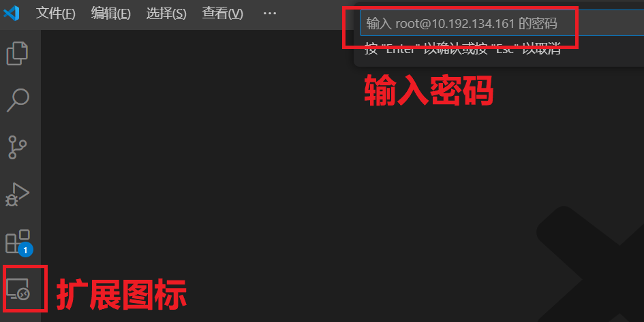The width and height of the screenshot is (644, 322).
Task: Open the 文件(F) menu
Action: click(55, 13)
